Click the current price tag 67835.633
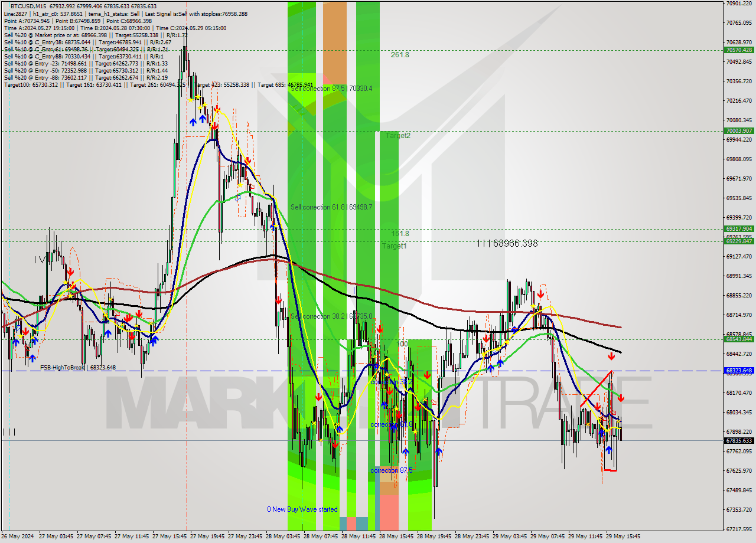This screenshot has width=756, height=543. [x=738, y=441]
